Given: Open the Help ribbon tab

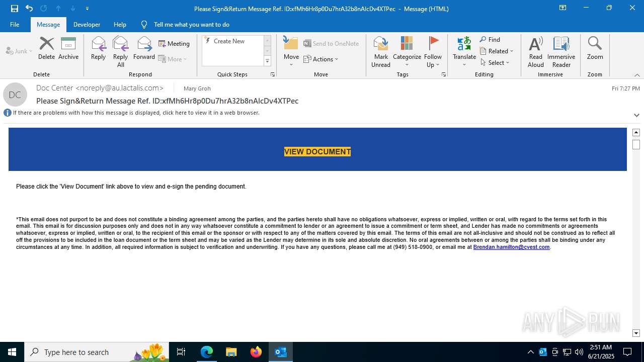Looking at the screenshot, I should (120, 25).
